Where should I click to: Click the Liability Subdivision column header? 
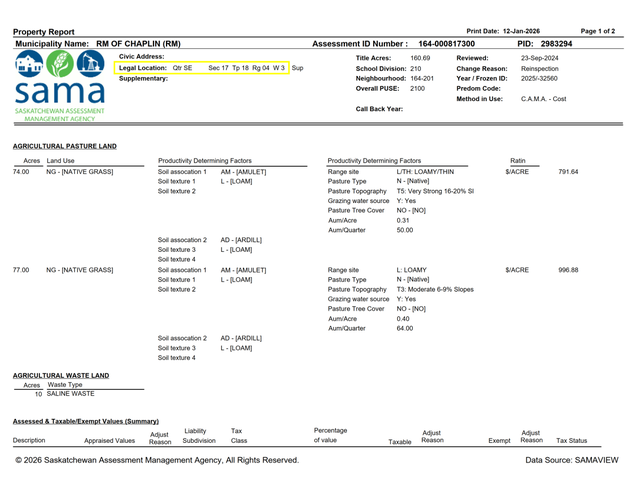tap(199, 435)
